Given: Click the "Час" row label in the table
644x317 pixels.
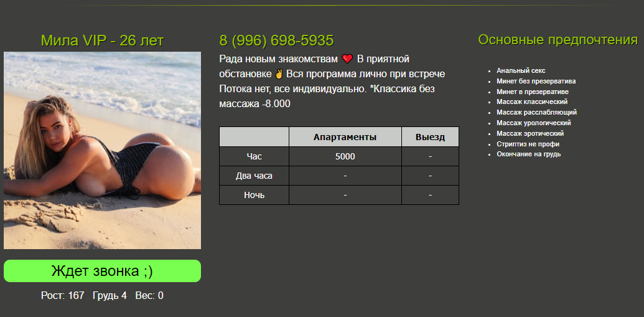Looking at the screenshot, I should point(254,157).
